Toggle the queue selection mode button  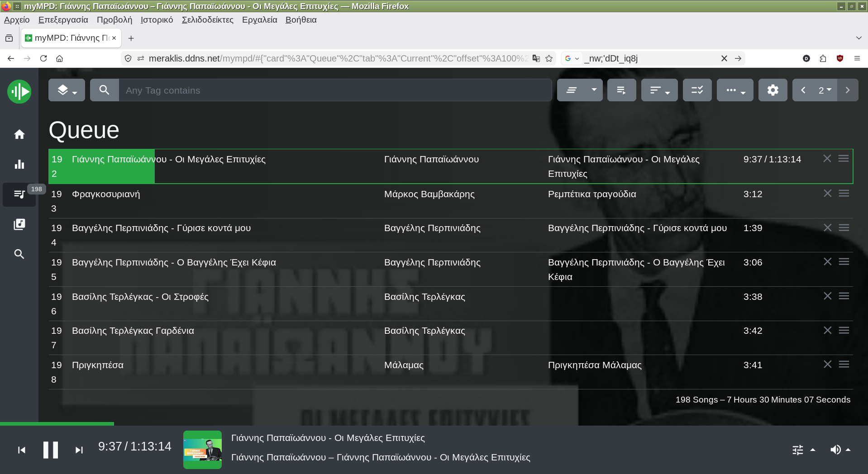coord(697,90)
